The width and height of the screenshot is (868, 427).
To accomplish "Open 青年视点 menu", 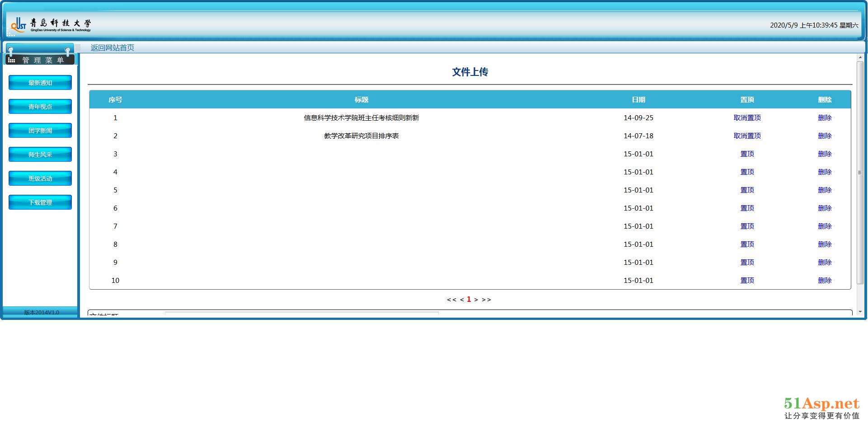I will [40, 107].
